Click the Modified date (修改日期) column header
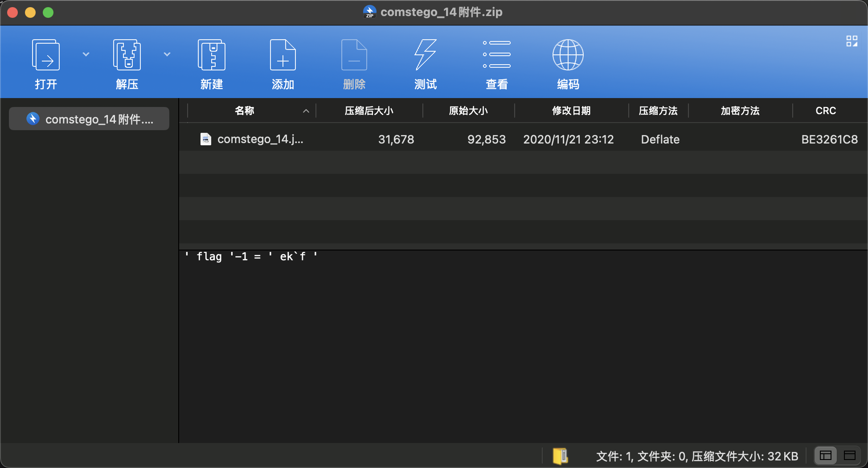Image resolution: width=868 pixels, height=468 pixels. (571, 111)
